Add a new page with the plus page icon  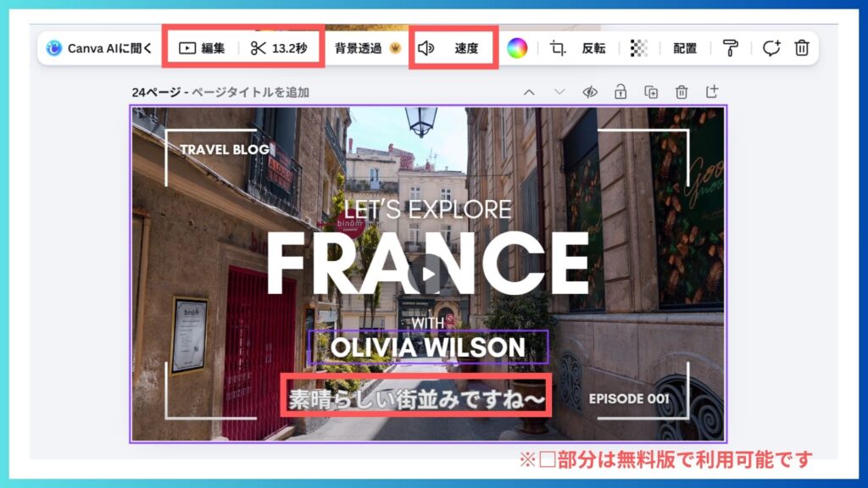[712, 91]
